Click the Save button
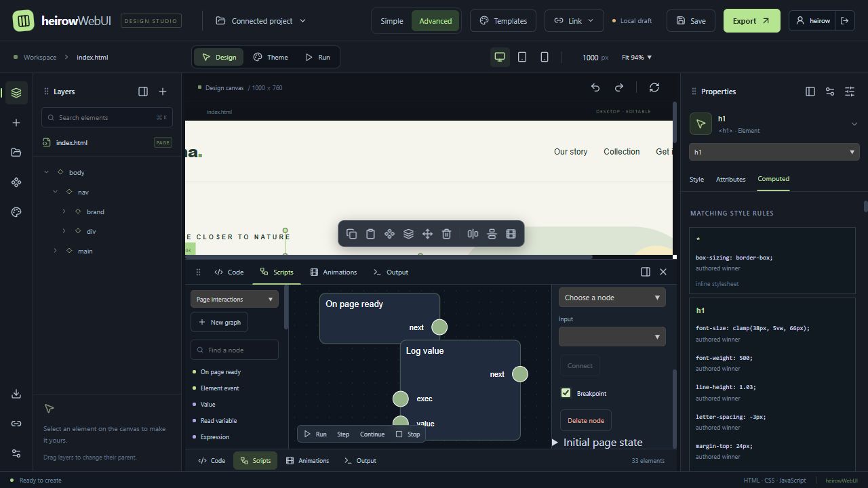Screen dimensions: 868x488 coord(691,21)
